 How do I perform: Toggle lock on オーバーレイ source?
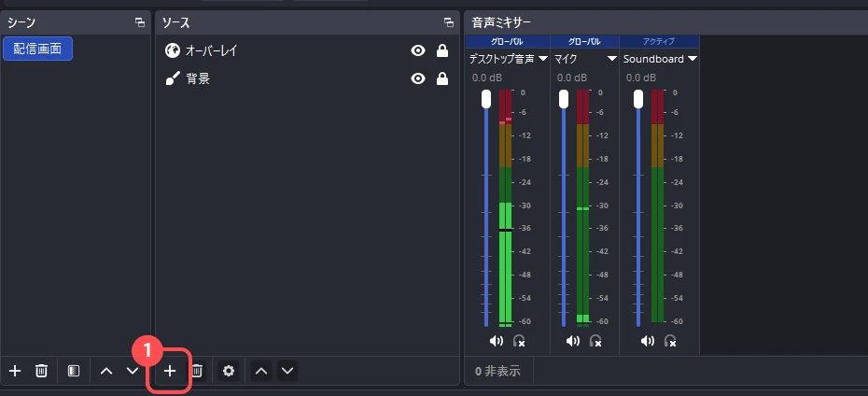441,51
